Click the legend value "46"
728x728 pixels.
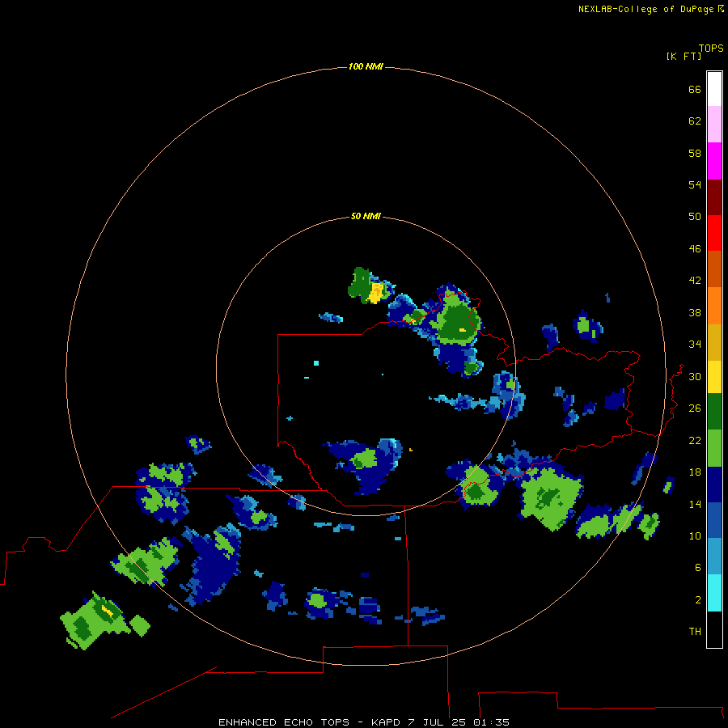[695, 249]
